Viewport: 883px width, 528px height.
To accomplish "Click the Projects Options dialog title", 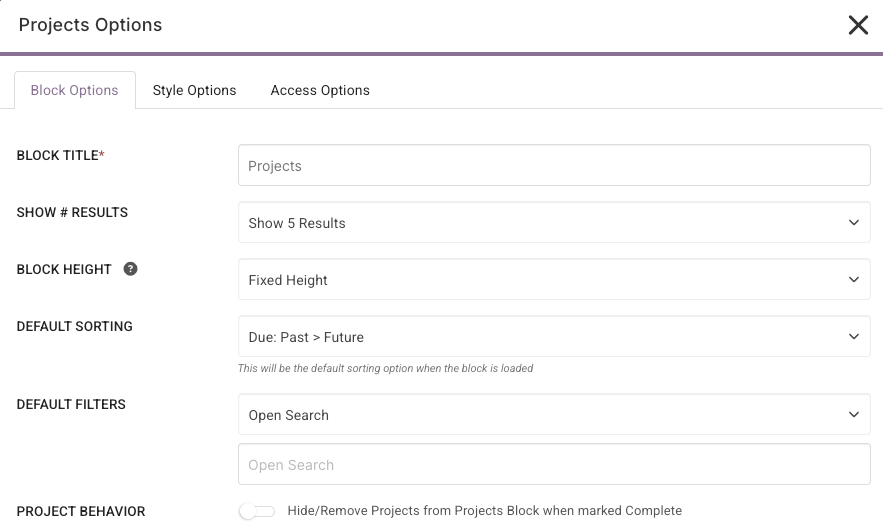I will point(90,25).
